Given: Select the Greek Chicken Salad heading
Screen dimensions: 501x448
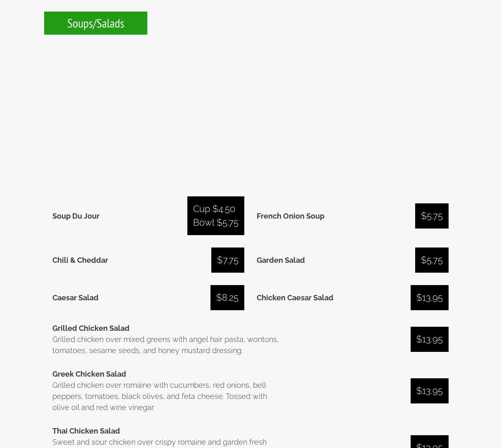Looking at the screenshot, I should pos(89,374).
